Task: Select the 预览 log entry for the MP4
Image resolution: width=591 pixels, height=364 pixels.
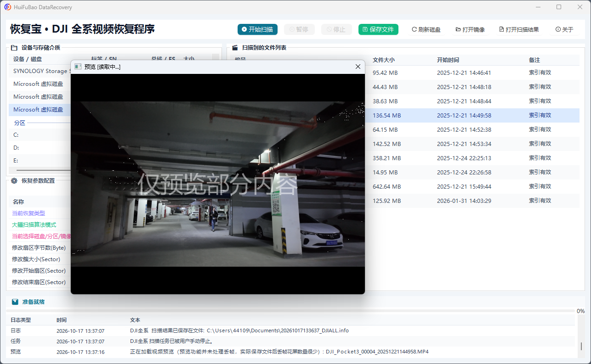Action: (x=292, y=352)
